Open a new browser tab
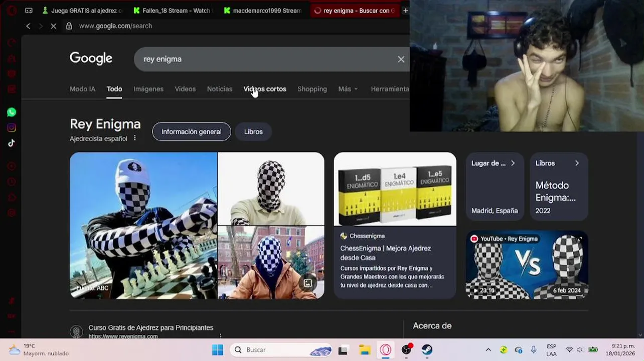The width and height of the screenshot is (644, 361). [x=405, y=11]
